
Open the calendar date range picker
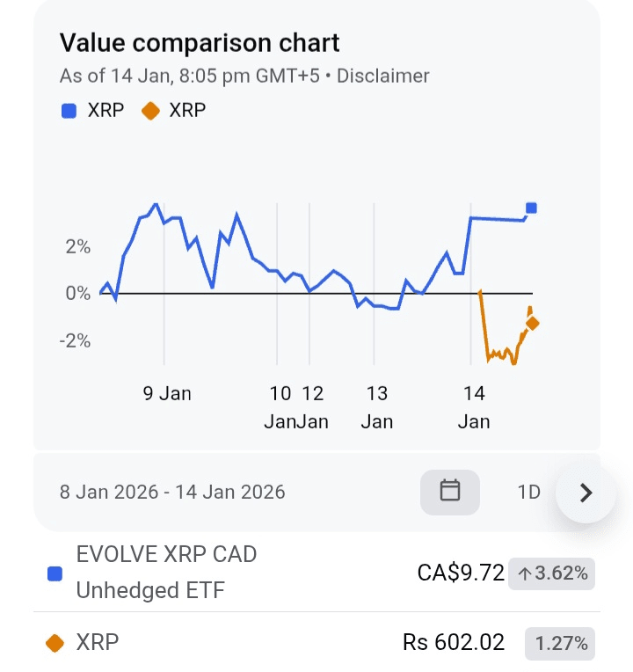450,491
